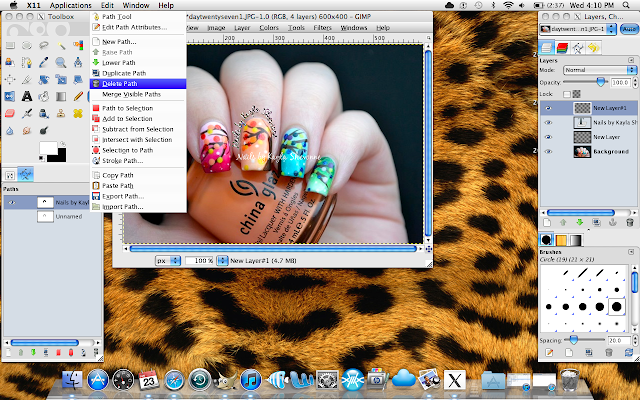Hide the New Layer#1 layer
640x400 pixels.
click(x=548, y=108)
